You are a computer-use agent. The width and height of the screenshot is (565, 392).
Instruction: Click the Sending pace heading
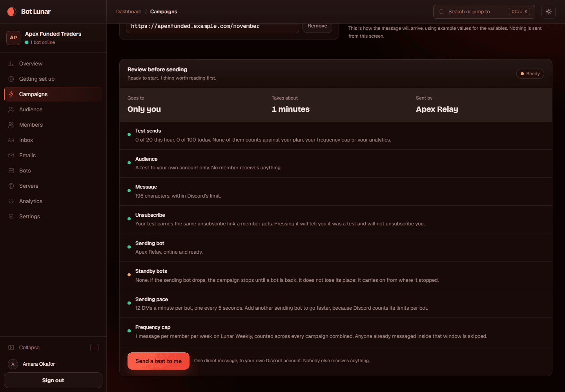click(151, 299)
